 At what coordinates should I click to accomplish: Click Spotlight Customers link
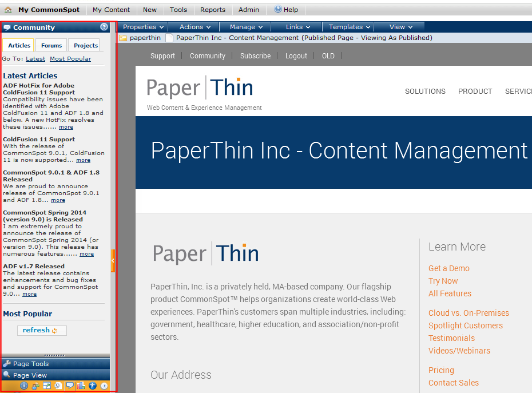coord(466,325)
